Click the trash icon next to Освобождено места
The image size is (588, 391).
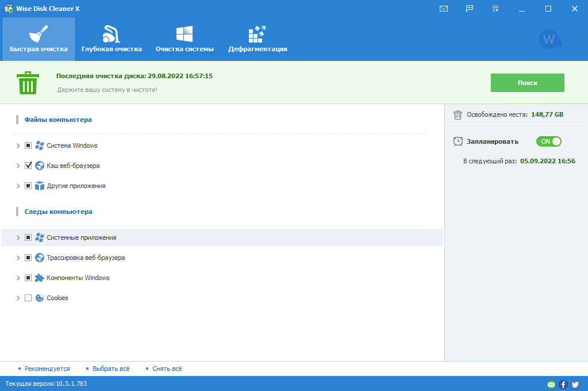[458, 115]
